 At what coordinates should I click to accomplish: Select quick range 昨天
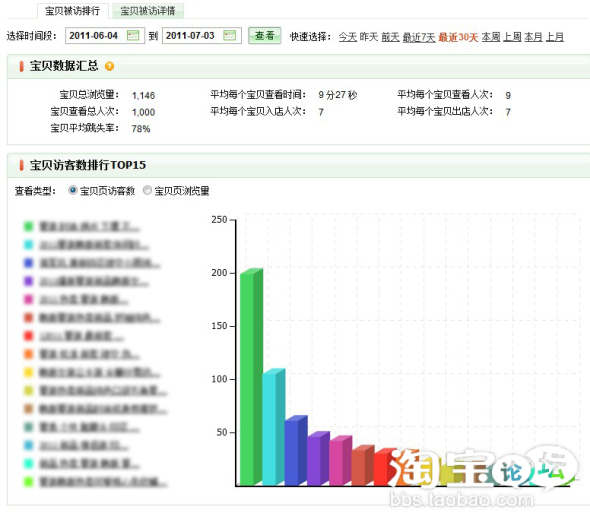[x=369, y=37]
